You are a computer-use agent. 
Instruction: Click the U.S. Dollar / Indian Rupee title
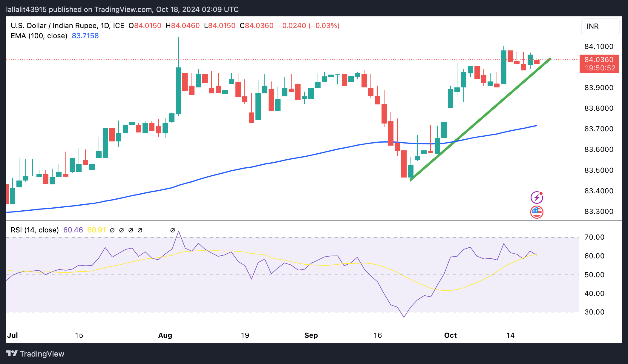coord(54,26)
